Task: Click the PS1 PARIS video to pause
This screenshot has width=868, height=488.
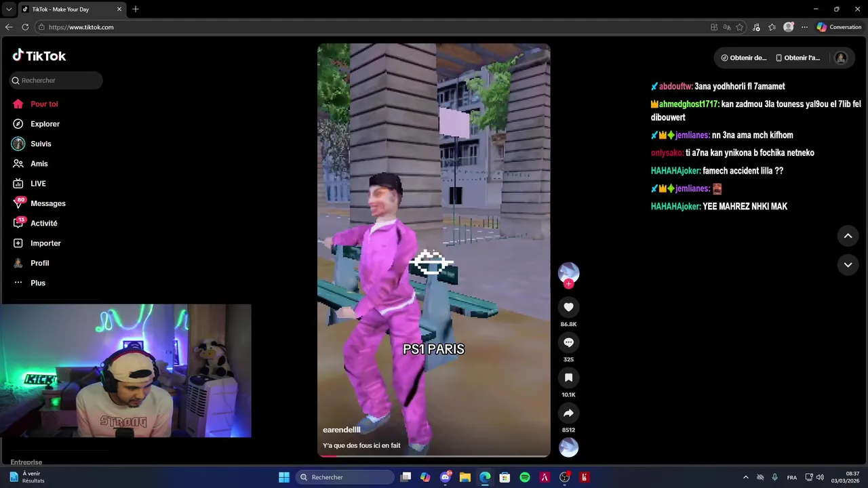Action: (434, 250)
